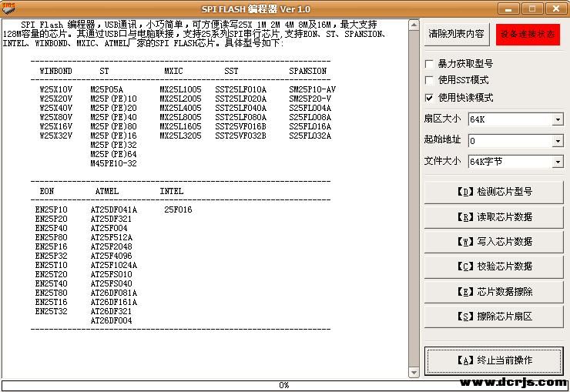Click chip entry M25P05A
This screenshot has width=570, height=392.
(106, 90)
